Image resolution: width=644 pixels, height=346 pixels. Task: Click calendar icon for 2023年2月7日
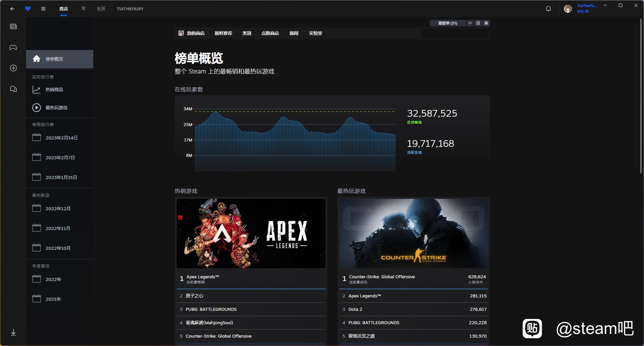click(x=37, y=157)
